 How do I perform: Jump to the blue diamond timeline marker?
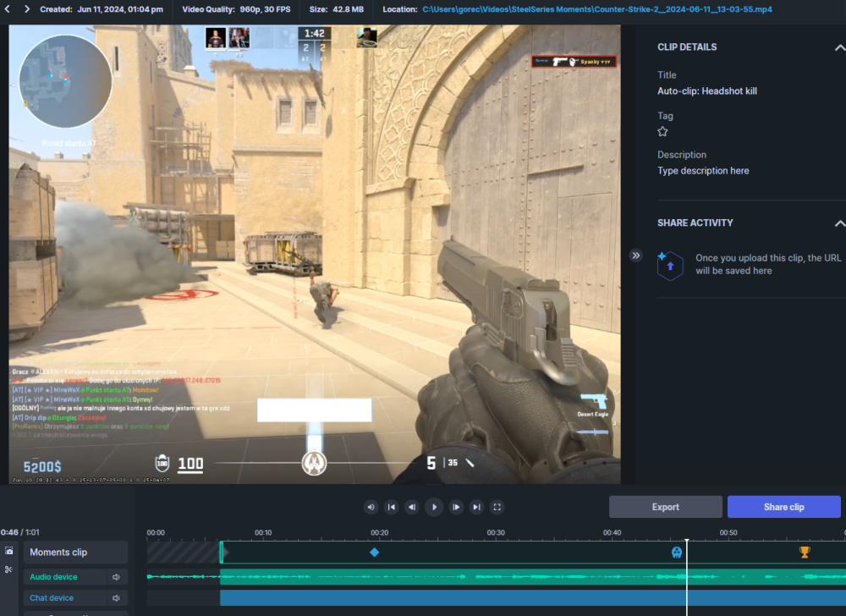point(374,553)
